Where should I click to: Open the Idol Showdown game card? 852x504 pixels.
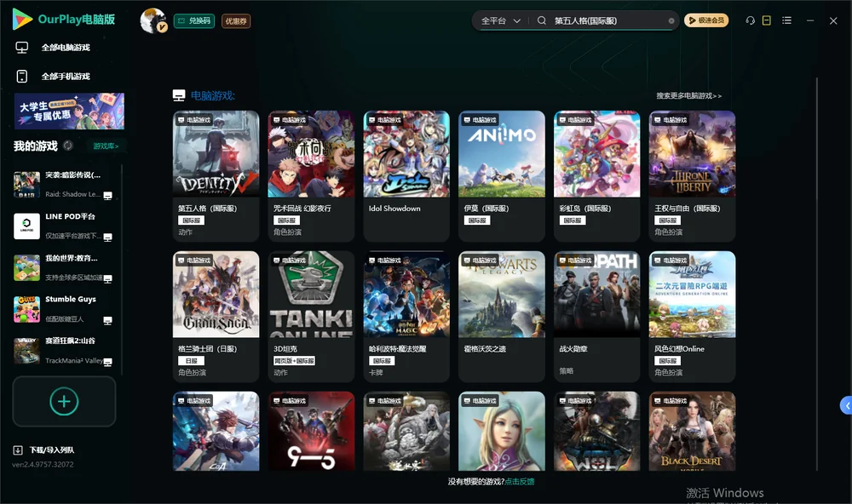[406, 176]
